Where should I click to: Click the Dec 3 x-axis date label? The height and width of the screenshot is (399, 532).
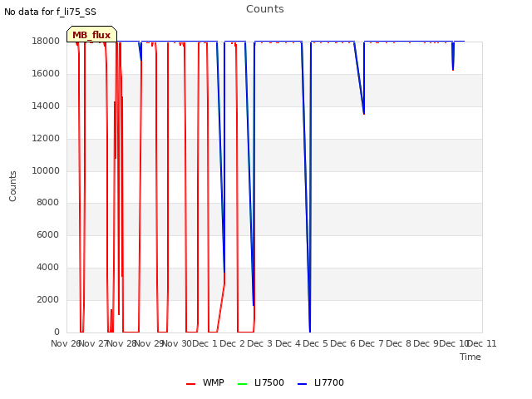260,343
